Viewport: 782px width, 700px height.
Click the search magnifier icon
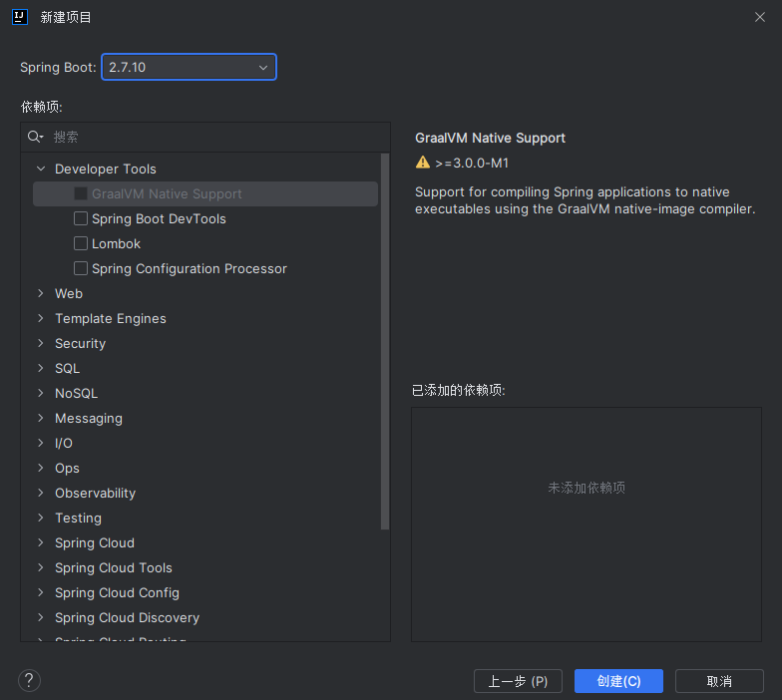tap(35, 137)
